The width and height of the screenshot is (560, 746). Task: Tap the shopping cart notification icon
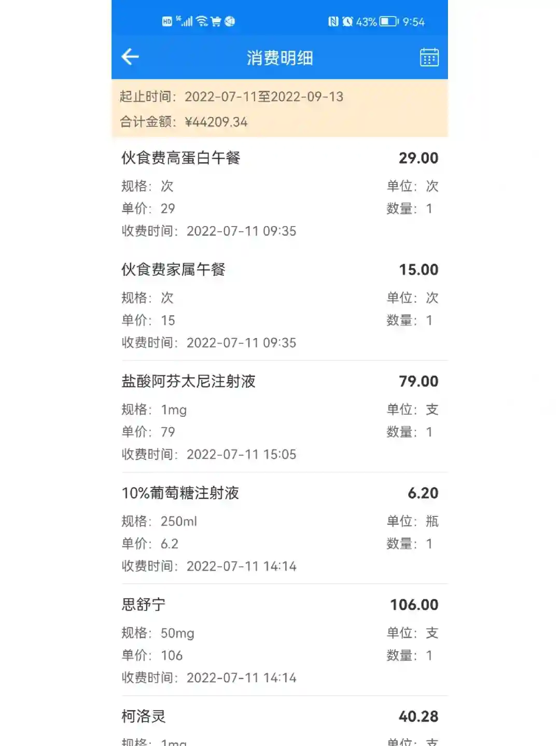pyautogui.click(x=216, y=21)
